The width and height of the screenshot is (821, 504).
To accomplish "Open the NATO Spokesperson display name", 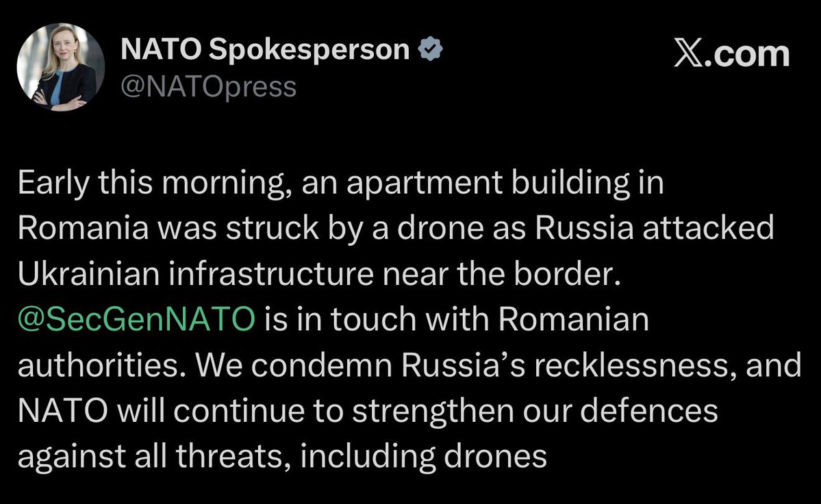I will [x=265, y=50].
